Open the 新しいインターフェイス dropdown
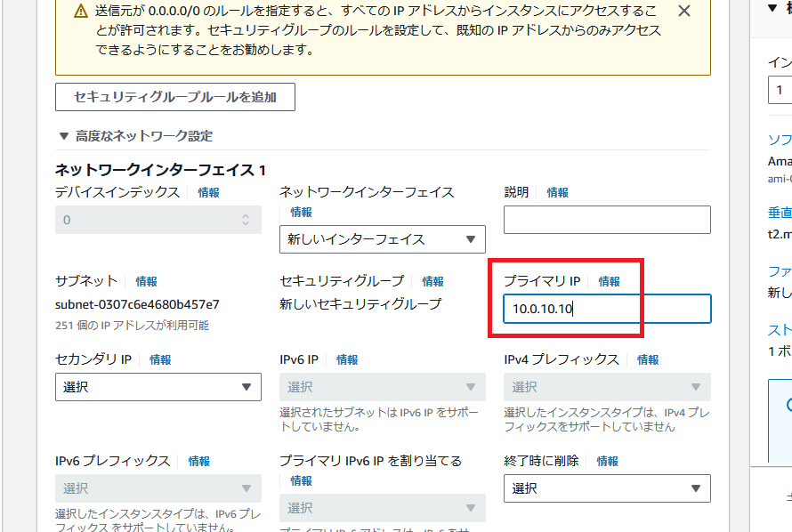 point(383,239)
